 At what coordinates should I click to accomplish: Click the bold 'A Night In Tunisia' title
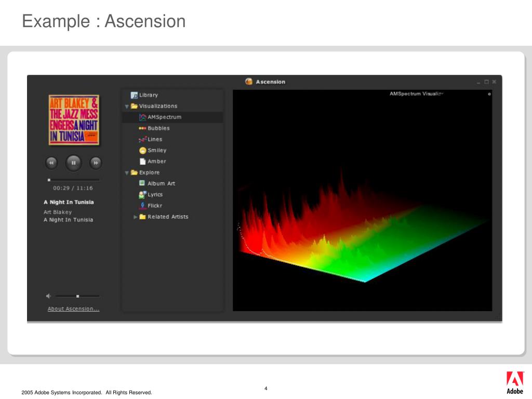(69, 202)
